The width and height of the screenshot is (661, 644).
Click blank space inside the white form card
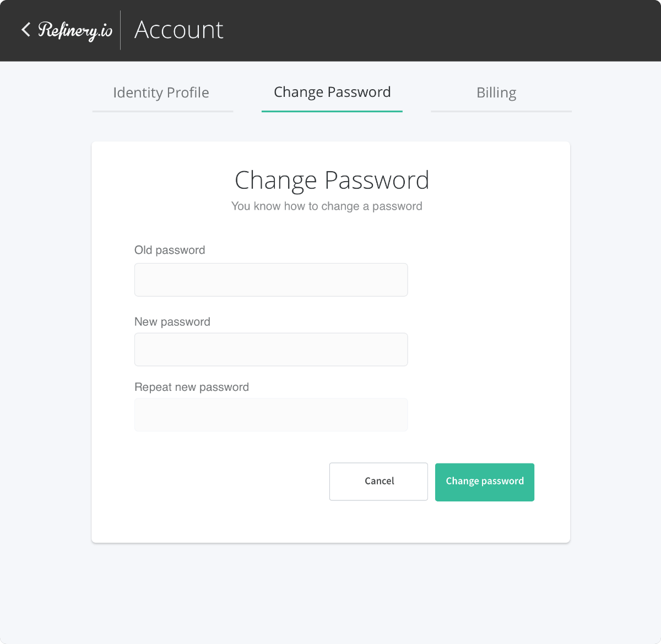[x=485, y=330]
